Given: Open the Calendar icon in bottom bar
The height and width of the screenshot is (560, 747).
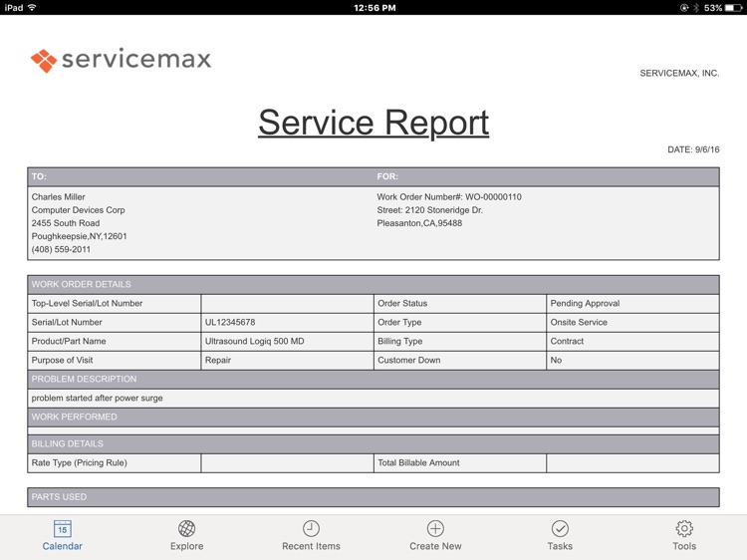Looking at the screenshot, I should point(63,529).
